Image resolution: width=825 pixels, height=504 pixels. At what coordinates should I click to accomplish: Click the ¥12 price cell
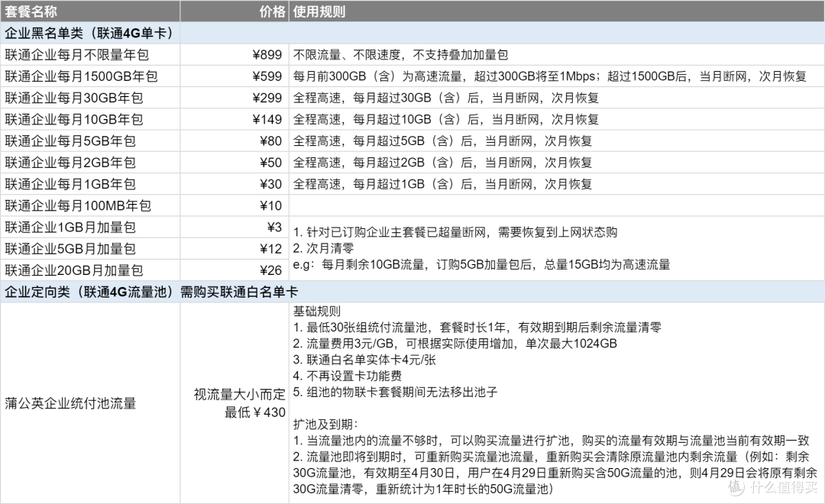(235, 249)
